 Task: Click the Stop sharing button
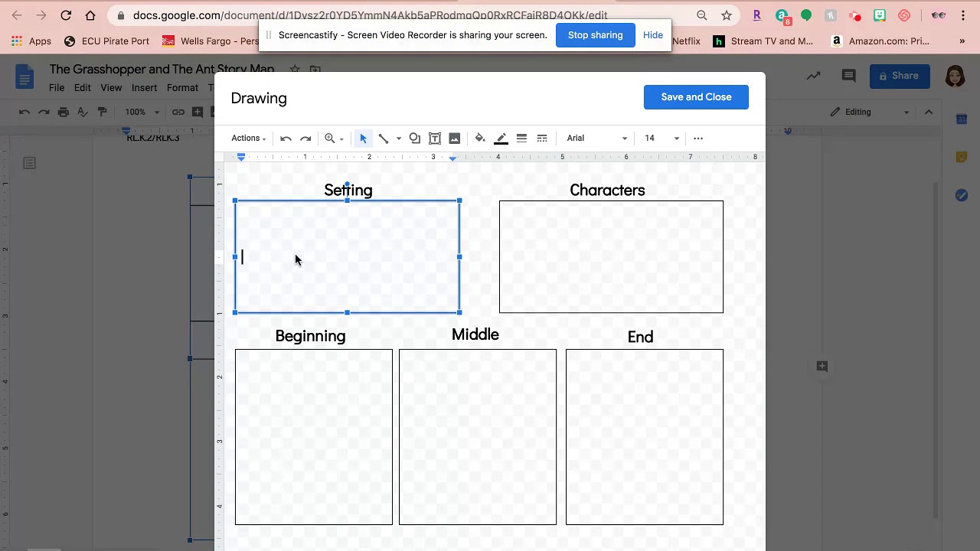coord(595,35)
